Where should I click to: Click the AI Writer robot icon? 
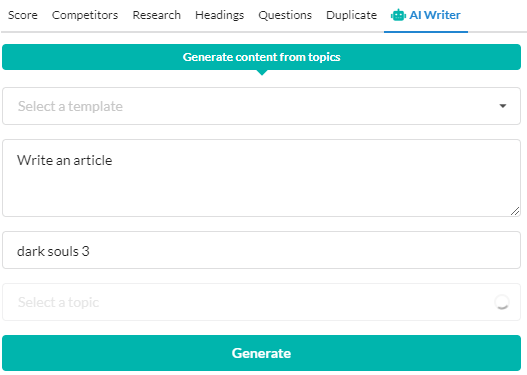pos(398,15)
